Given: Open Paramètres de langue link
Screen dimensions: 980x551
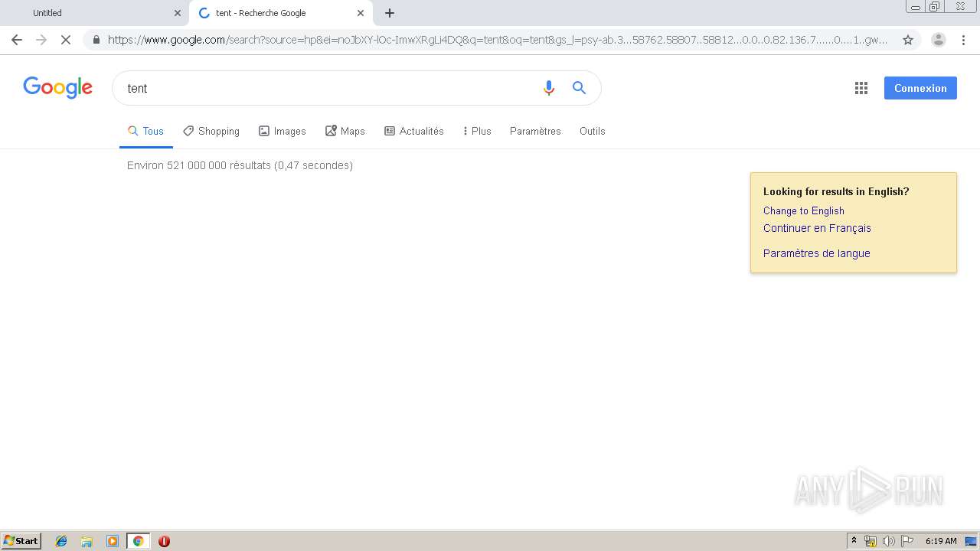Looking at the screenshot, I should pyautogui.click(x=817, y=253).
